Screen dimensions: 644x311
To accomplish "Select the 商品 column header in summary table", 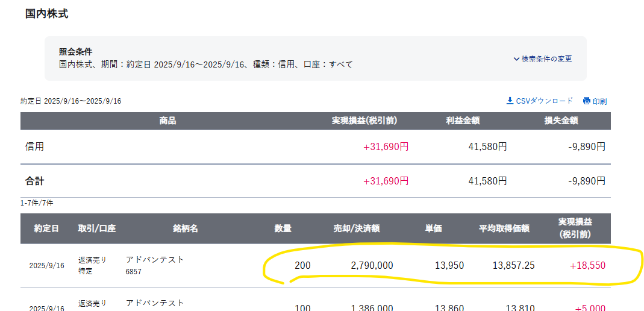I will pos(167,121).
